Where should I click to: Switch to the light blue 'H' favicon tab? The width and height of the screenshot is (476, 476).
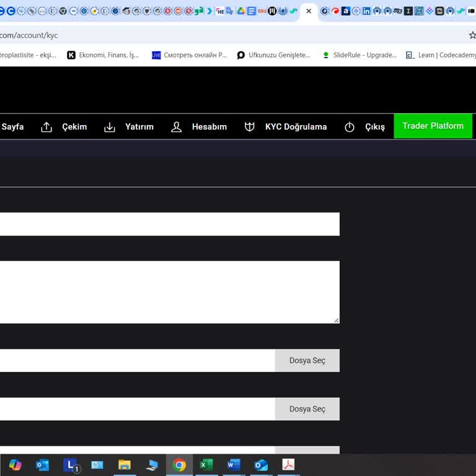coord(419,11)
